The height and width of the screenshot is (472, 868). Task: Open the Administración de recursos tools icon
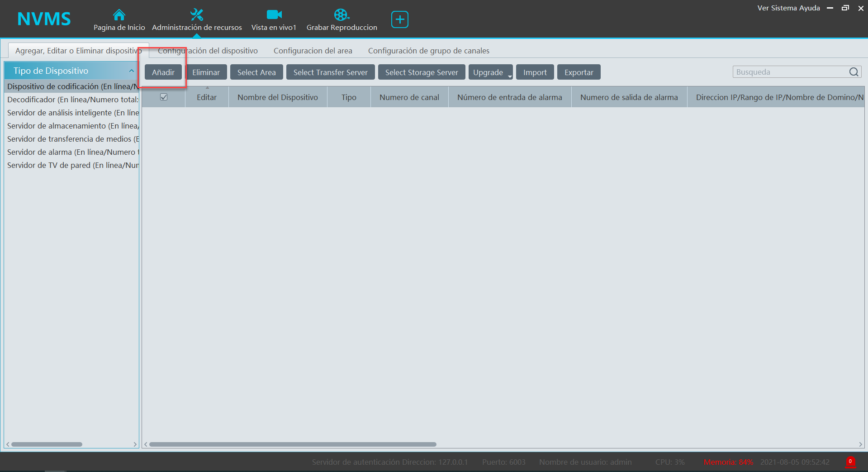pos(196,15)
